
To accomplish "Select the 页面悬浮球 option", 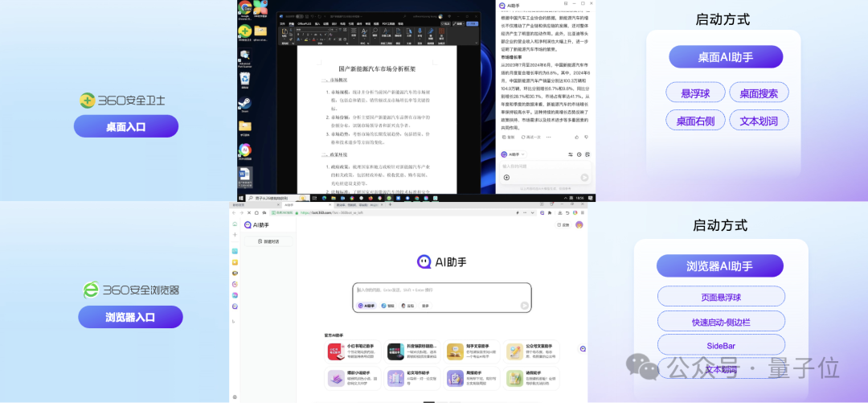I will pyautogui.click(x=721, y=297).
